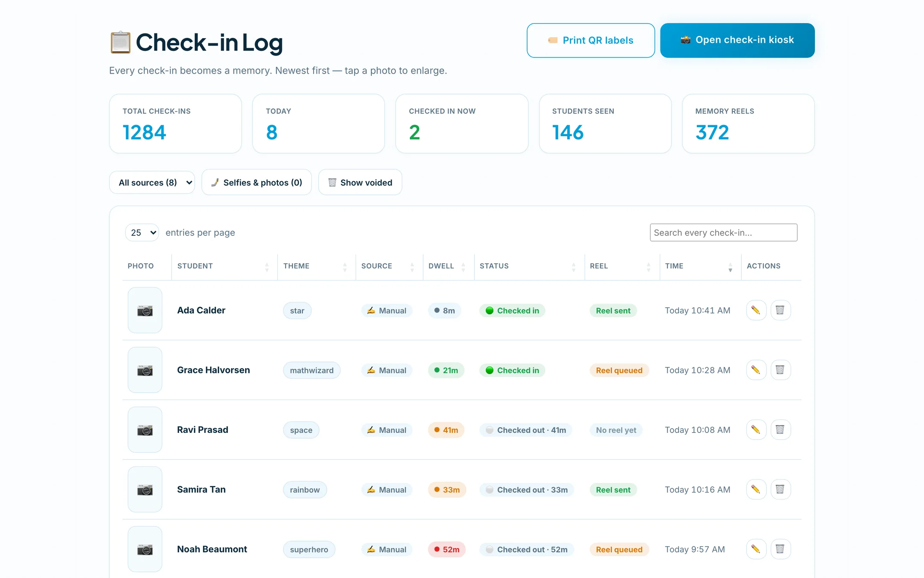Sort table by Source column
Viewport: 924px width, 578px height.
click(389, 266)
